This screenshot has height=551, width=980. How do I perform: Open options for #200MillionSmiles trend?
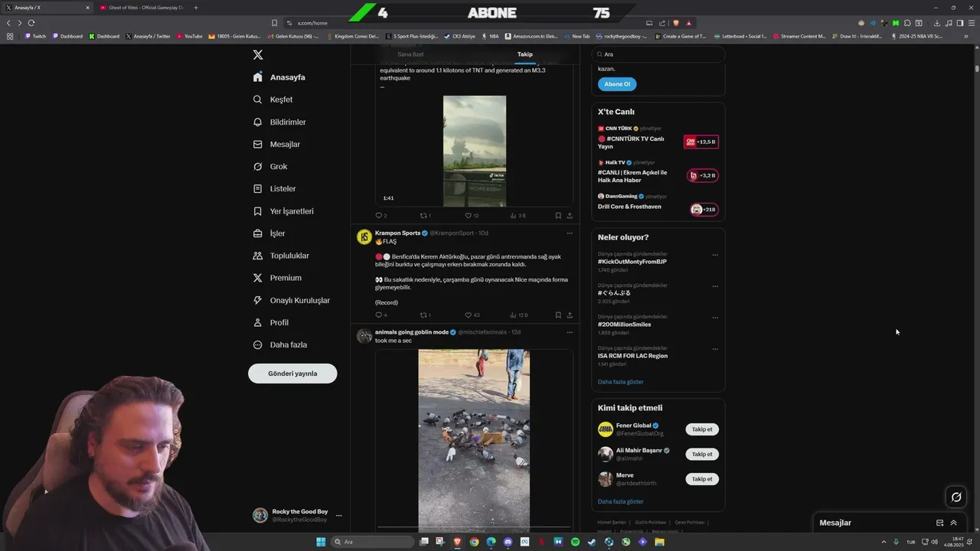pos(715,318)
